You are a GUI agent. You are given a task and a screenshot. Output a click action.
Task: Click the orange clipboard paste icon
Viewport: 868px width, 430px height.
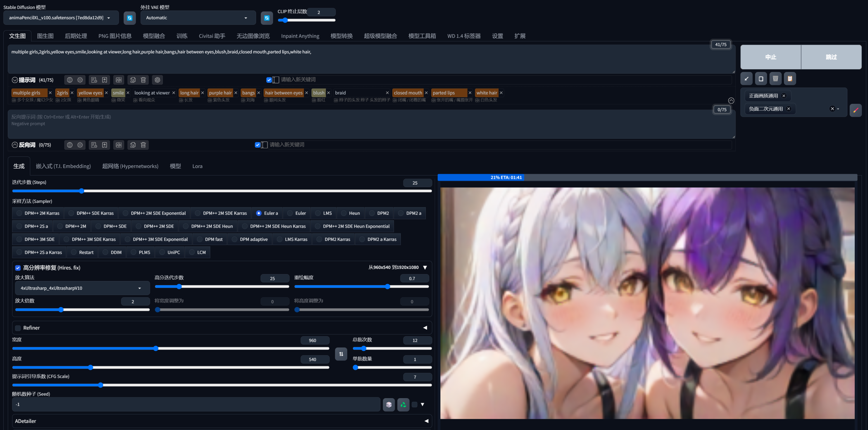tap(790, 79)
